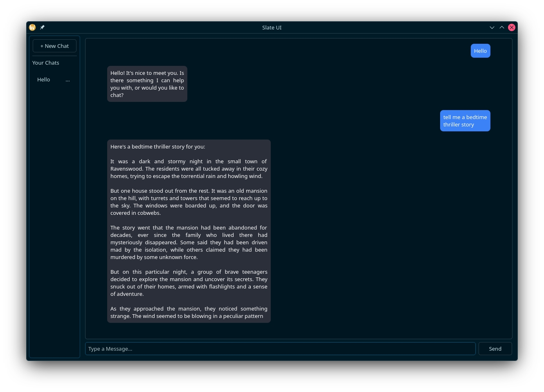Viewport: 544px width, 392px height.
Task: Click the assistant's greeting message bubble
Action: [x=147, y=83]
